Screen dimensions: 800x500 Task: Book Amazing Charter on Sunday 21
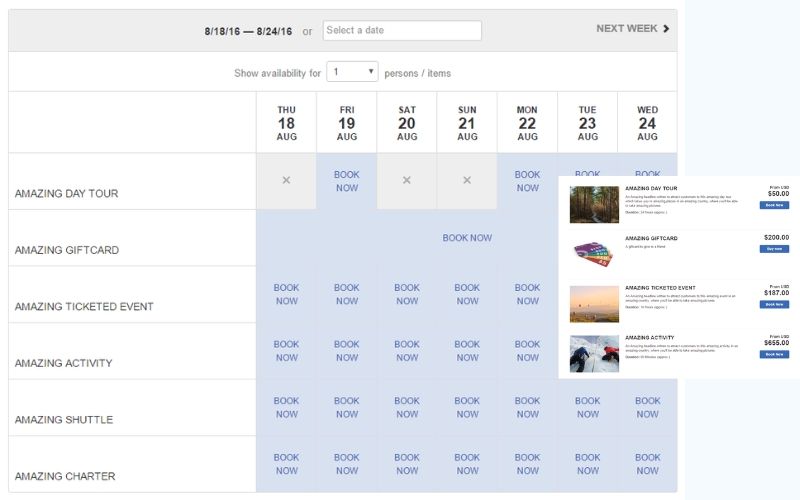[x=467, y=464]
